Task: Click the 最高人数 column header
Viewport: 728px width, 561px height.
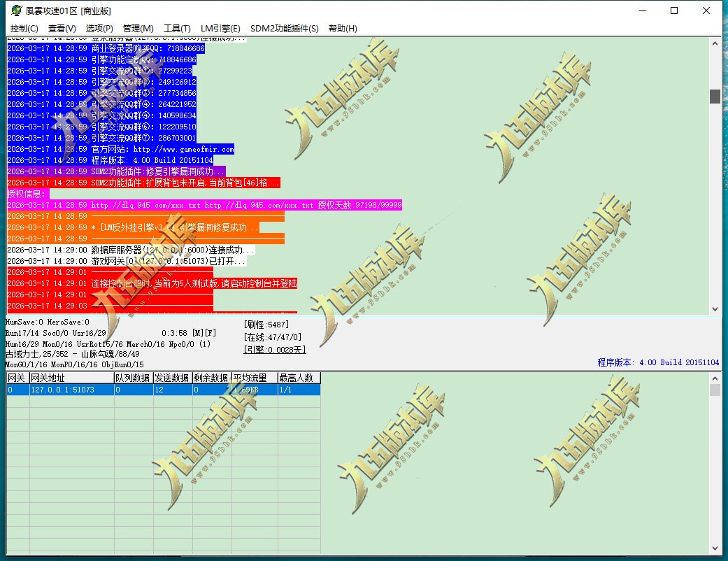Action: coord(299,378)
